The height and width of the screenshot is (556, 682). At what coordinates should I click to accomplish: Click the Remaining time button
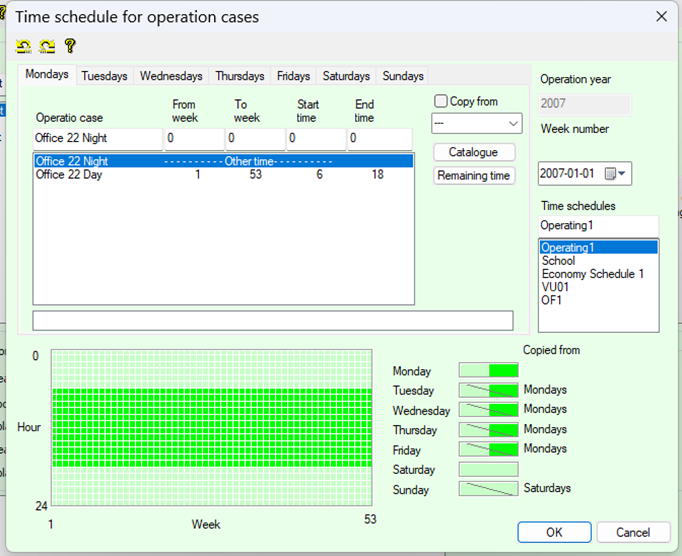click(x=474, y=176)
